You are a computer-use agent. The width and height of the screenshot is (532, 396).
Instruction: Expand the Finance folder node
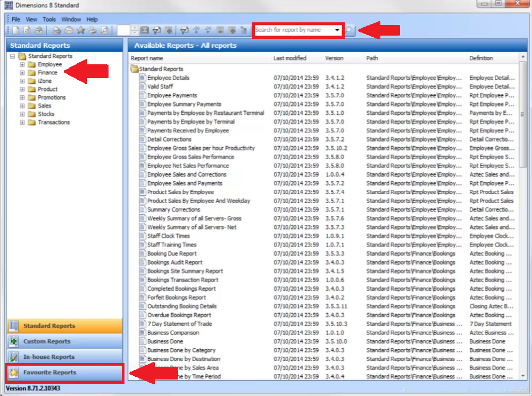(x=22, y=73)
